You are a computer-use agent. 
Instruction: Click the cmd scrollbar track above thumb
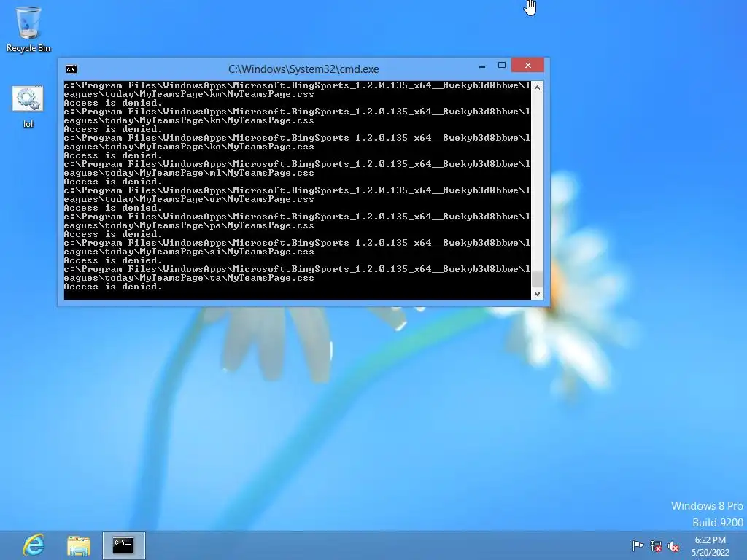tap(537, 182)
